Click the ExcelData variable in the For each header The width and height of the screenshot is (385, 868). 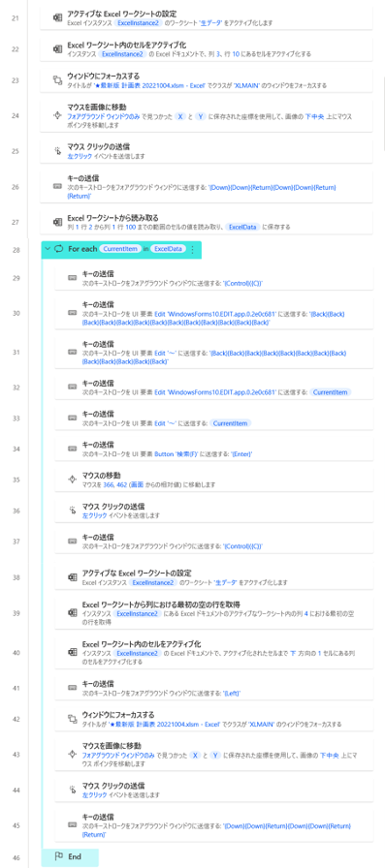[x=168, y=250]
